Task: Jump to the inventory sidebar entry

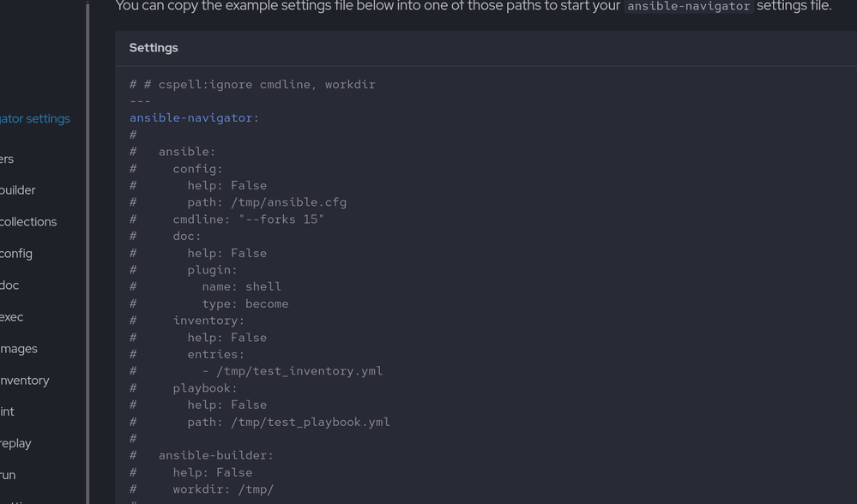Action: (25, 381)
